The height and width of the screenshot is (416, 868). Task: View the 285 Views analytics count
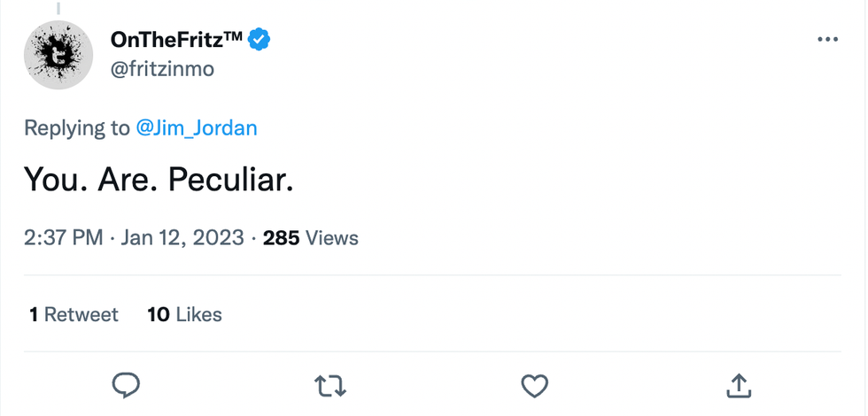click(x=311, y=237)
